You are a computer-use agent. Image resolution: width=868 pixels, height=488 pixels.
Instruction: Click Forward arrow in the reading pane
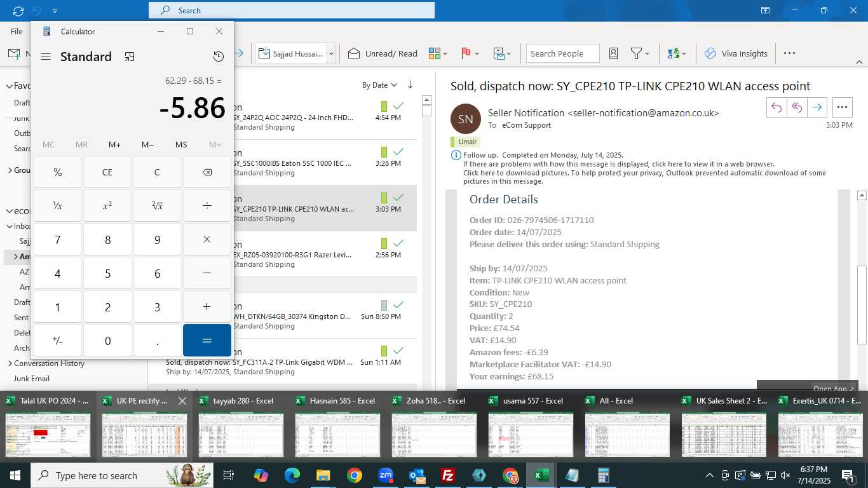click(817, 107)
